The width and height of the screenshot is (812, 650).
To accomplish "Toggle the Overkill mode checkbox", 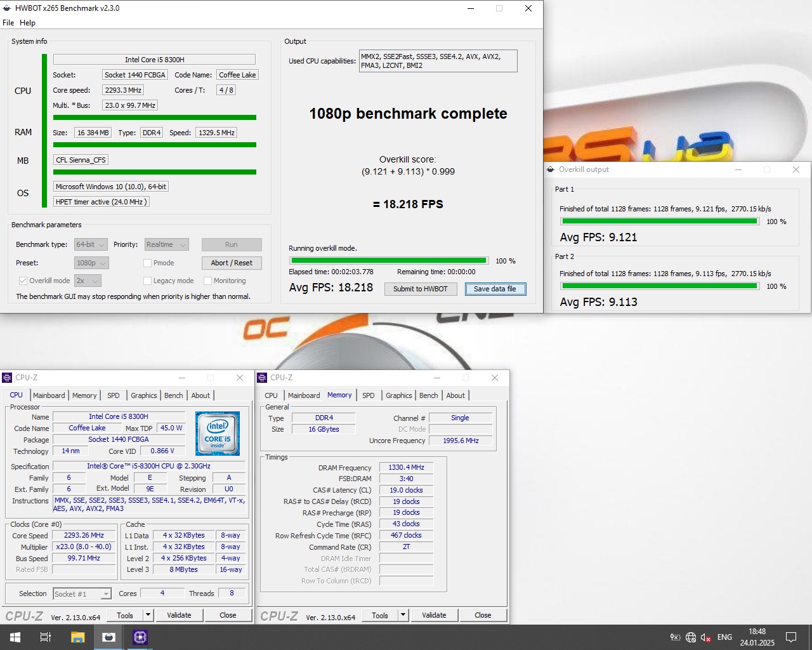I will 23,281.
